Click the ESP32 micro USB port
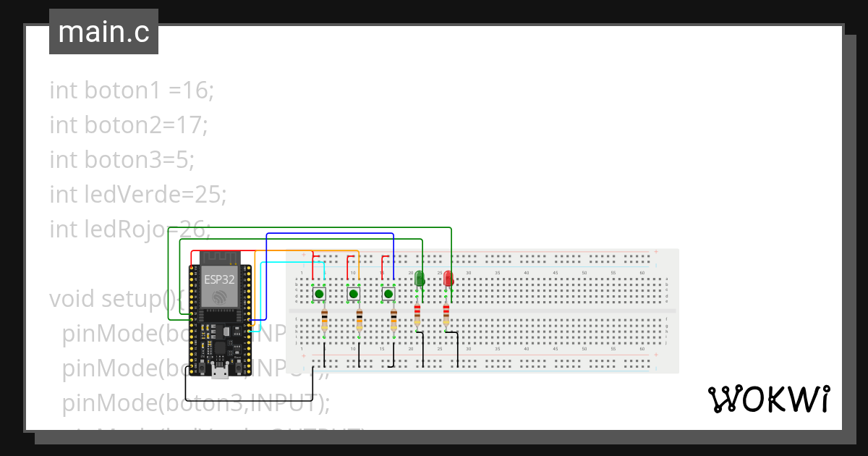The height and width of the screenshot is (456, 868). 220,373
